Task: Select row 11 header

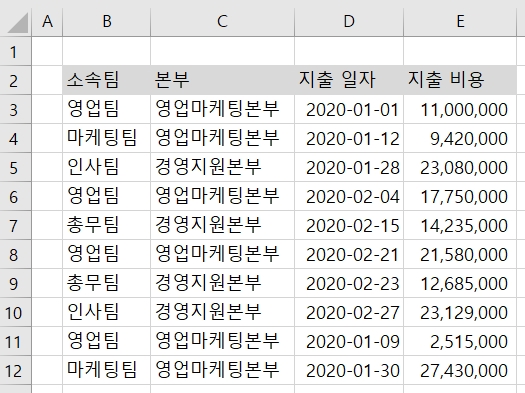Action: coord(15,341)
